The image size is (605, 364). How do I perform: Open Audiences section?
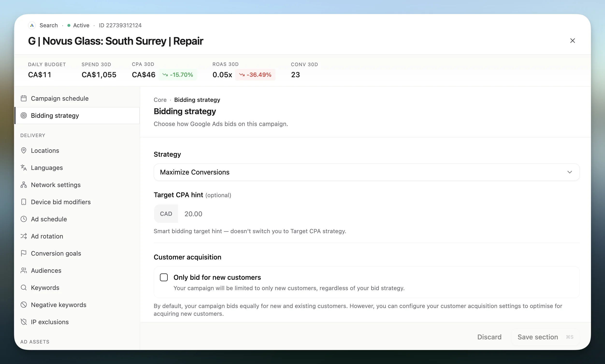(x=77, y=270)
